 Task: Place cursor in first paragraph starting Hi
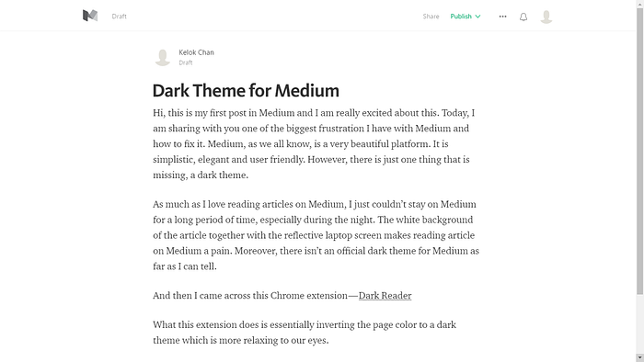316,144
